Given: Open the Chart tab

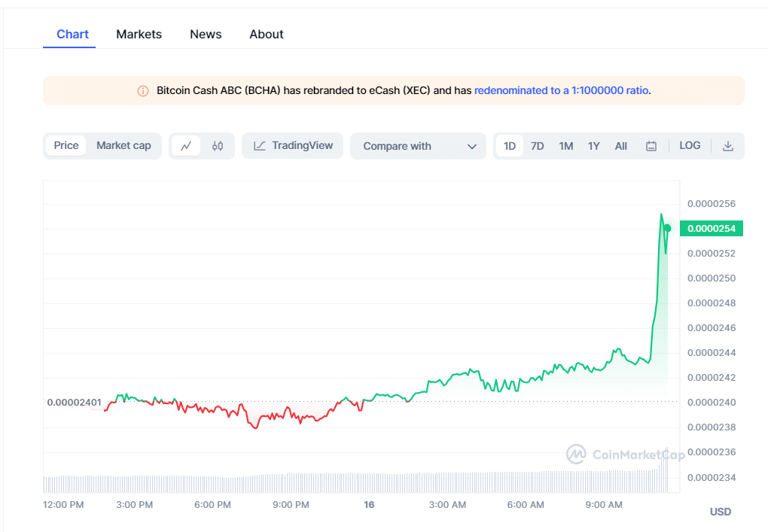Looking at the screenshot, I should pyautogui.click(x=72, y=35).
